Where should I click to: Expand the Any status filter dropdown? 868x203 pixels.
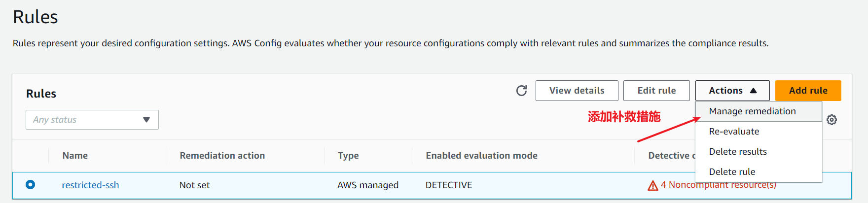pyautogui.click(x=92, y=120)
